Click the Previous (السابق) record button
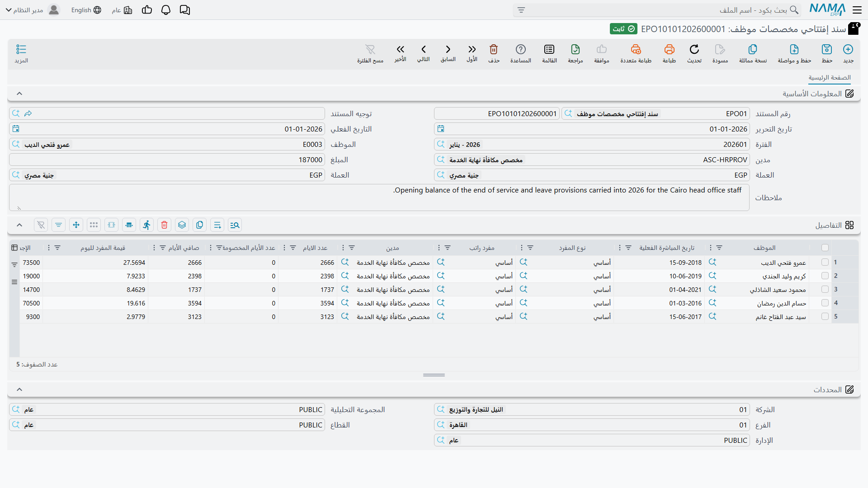This screenshot has width=868, height=488. click(448, 53)
